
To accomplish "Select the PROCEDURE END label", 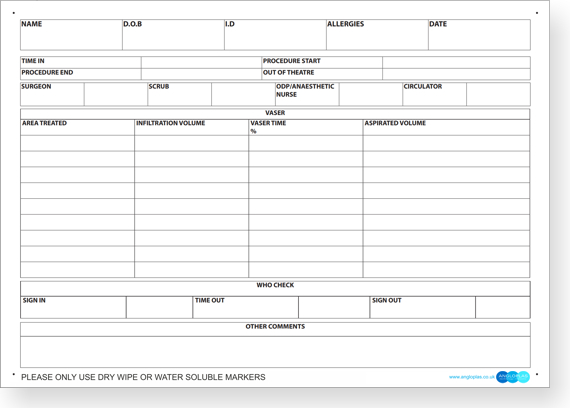I will (47, 72).
